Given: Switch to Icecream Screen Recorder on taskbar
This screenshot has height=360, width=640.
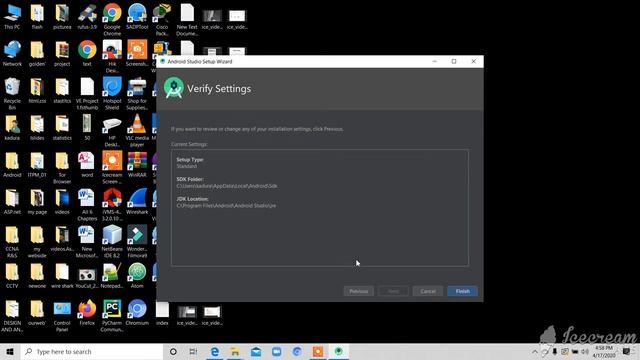Looking at the screenshot, I should pyautogui.click(x=318, y=351).
